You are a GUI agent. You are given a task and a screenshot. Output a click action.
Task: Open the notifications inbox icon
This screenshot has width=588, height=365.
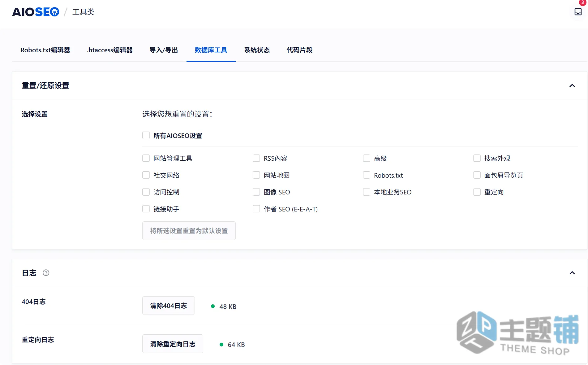pos(578,12)
